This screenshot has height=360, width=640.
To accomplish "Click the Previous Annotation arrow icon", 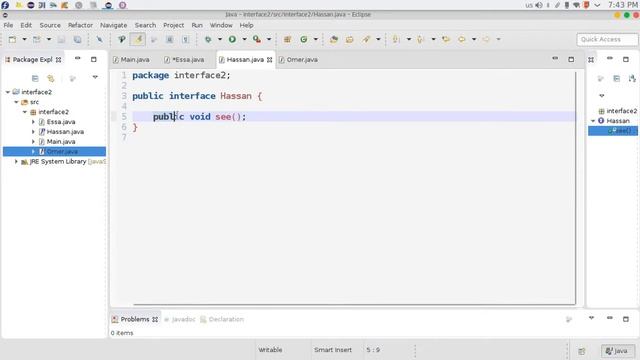I will [420, 39].
